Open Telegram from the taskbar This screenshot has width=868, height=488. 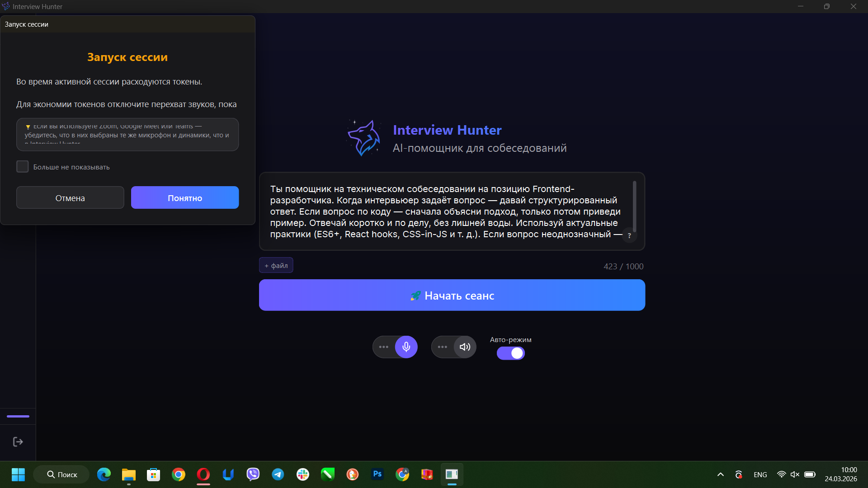(278, 474)
